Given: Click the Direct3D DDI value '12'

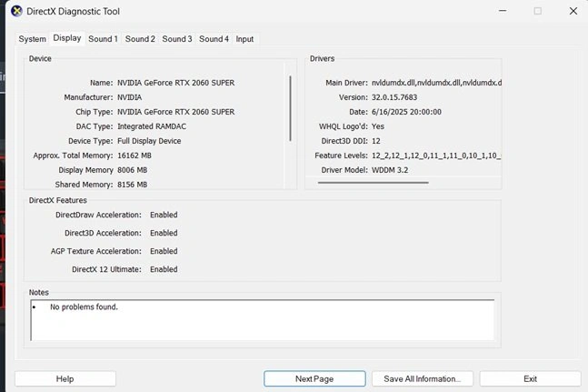Looking at the screenshot, I should pyautogui.click(x=375, y=141).
